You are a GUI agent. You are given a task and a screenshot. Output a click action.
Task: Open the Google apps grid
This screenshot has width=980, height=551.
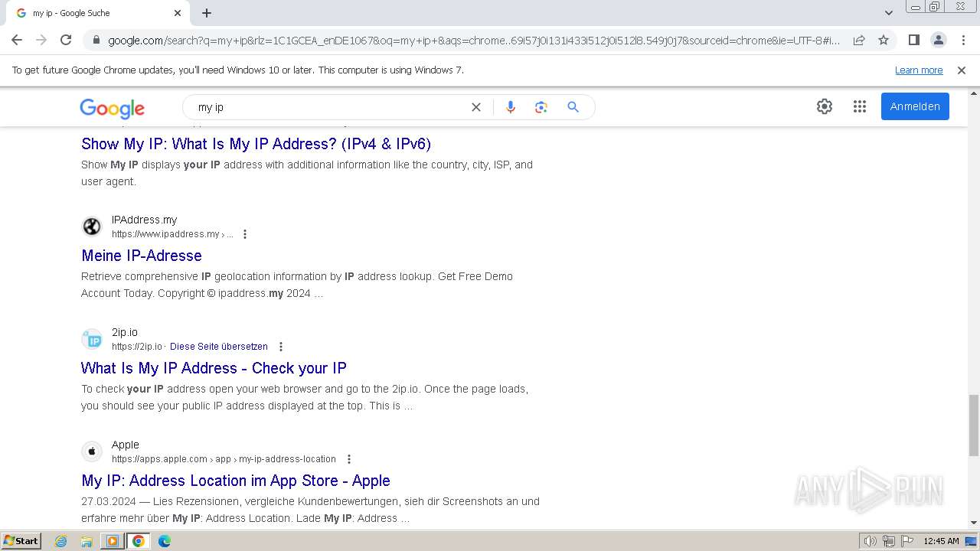[x=860, y=106]
